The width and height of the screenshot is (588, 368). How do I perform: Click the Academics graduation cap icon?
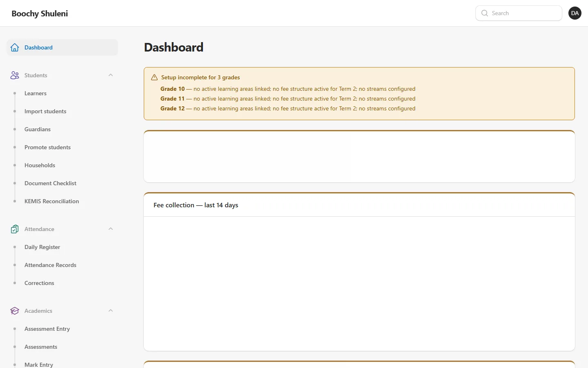[x=15, y=311]
